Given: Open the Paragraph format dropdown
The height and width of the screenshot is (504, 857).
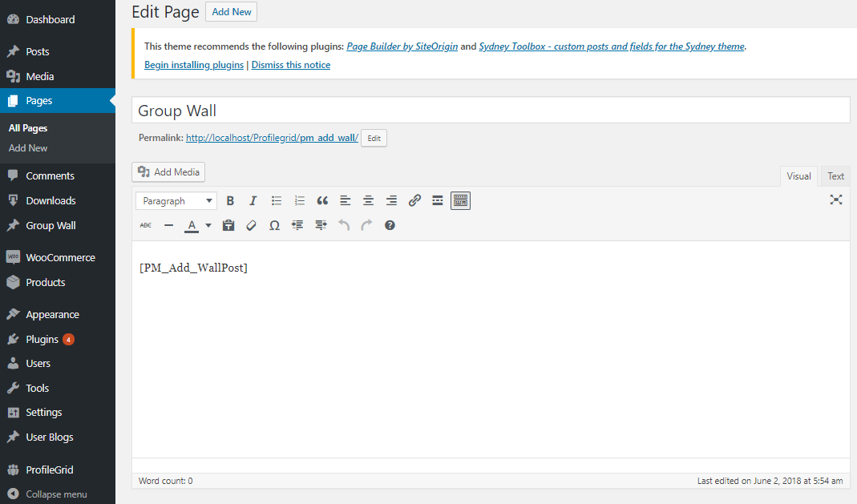Looking at the screenshot, I should click(176, 200).
